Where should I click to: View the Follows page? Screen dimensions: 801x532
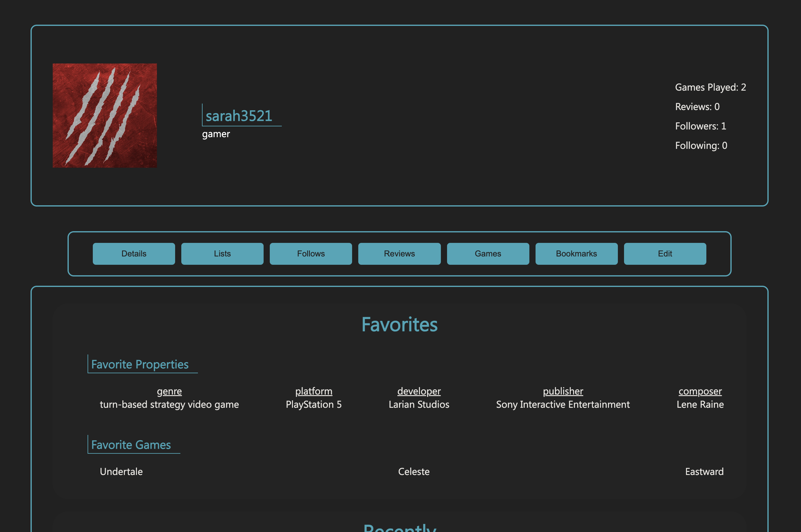point(310,253)
